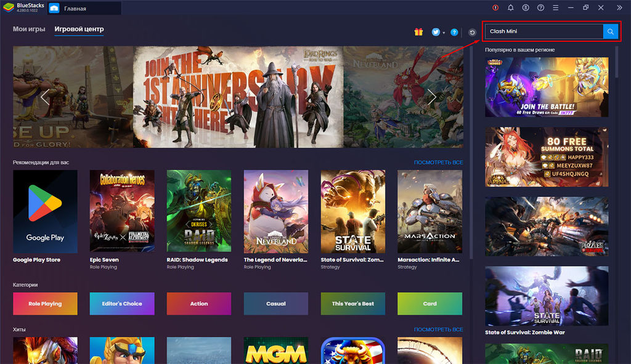Screen dimensions: 631x364
Task: Switch to the Игровой центр tab
Action: (x=79, y=29)
